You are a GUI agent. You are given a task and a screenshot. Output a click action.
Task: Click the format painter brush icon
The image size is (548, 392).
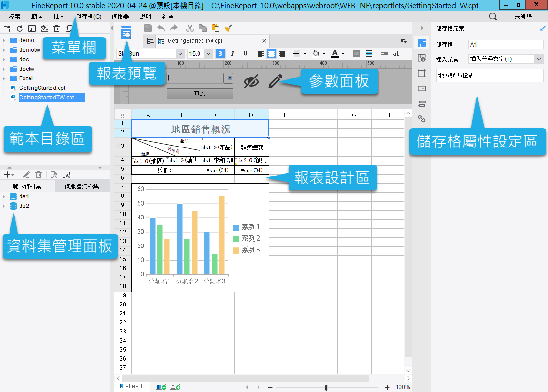228,28
